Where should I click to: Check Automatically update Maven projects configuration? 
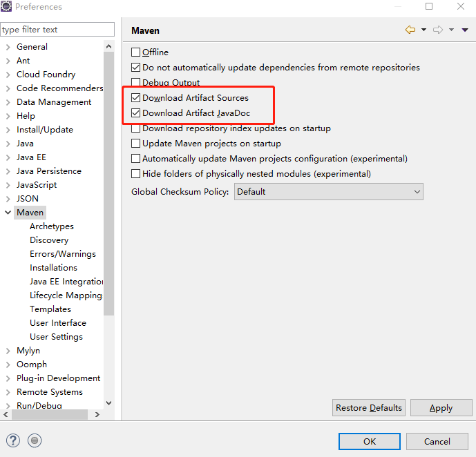coord(135,158)
